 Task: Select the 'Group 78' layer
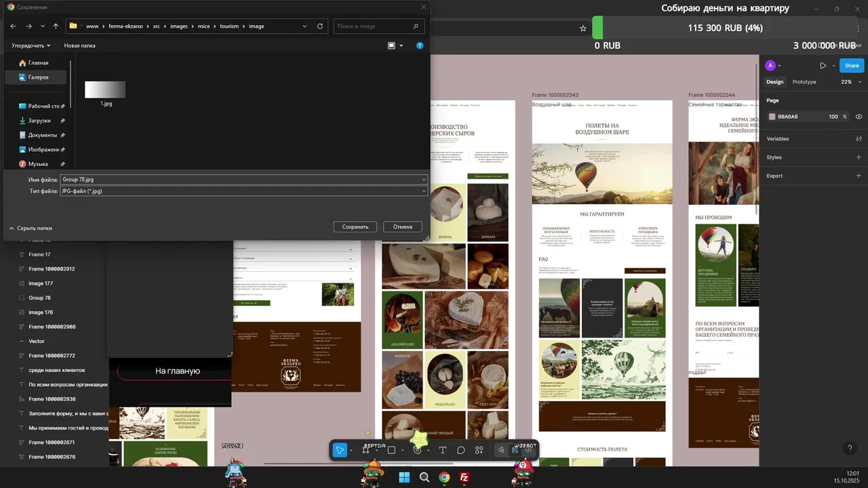click(39, 298)
